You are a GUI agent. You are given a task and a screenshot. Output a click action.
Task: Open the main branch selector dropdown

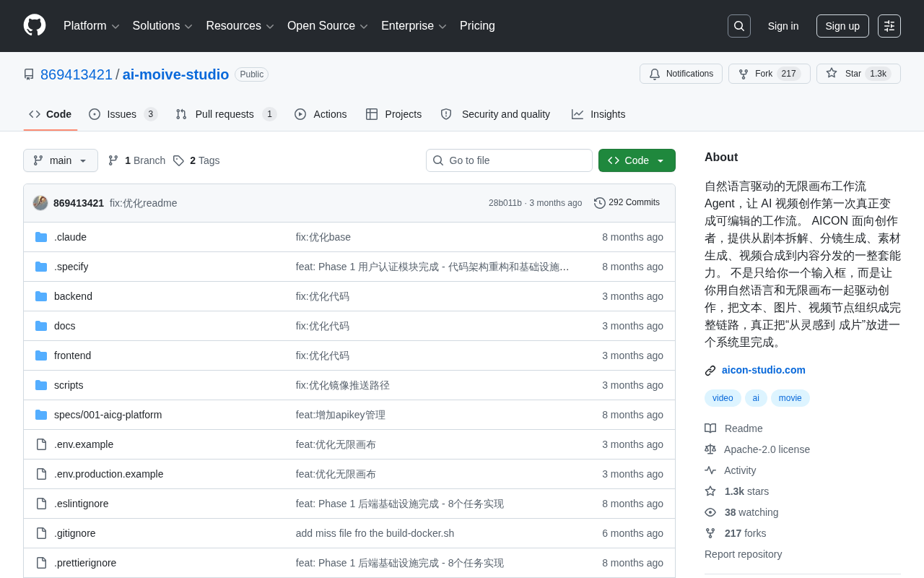click(61, 160)
